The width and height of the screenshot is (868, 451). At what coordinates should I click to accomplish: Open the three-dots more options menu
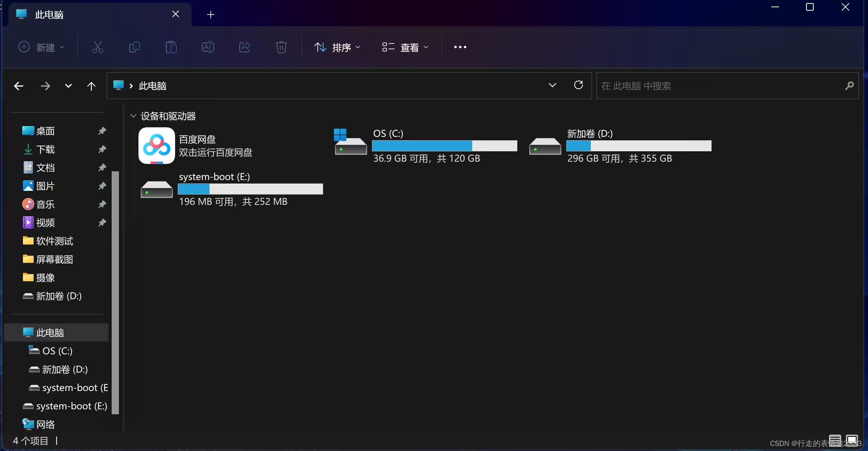[460, 47]
